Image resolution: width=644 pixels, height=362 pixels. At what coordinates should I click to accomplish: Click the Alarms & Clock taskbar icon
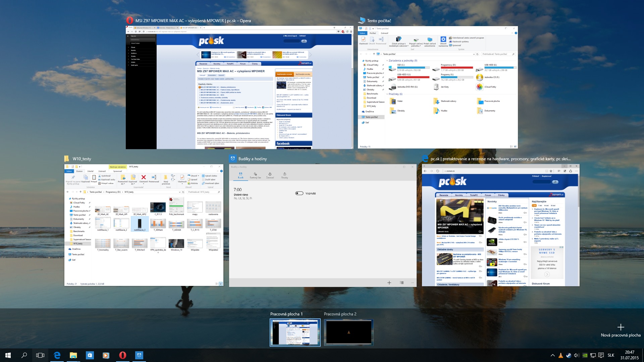click(139, 355)
